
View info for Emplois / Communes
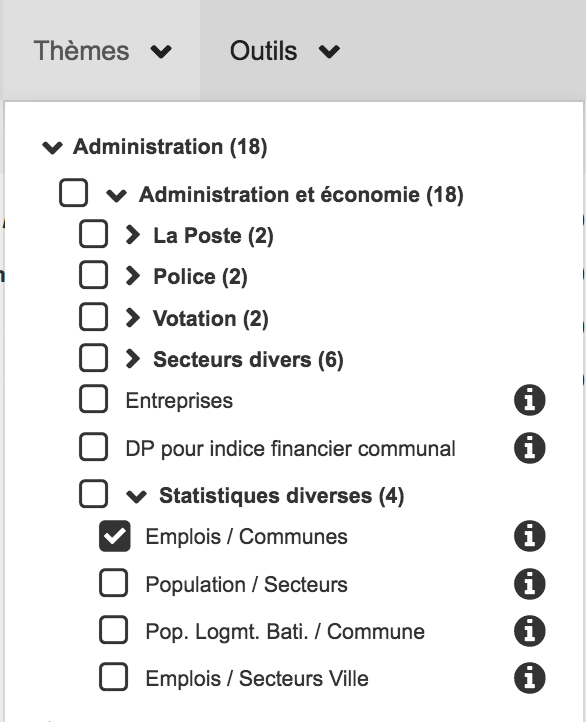(x=529, y=536)
